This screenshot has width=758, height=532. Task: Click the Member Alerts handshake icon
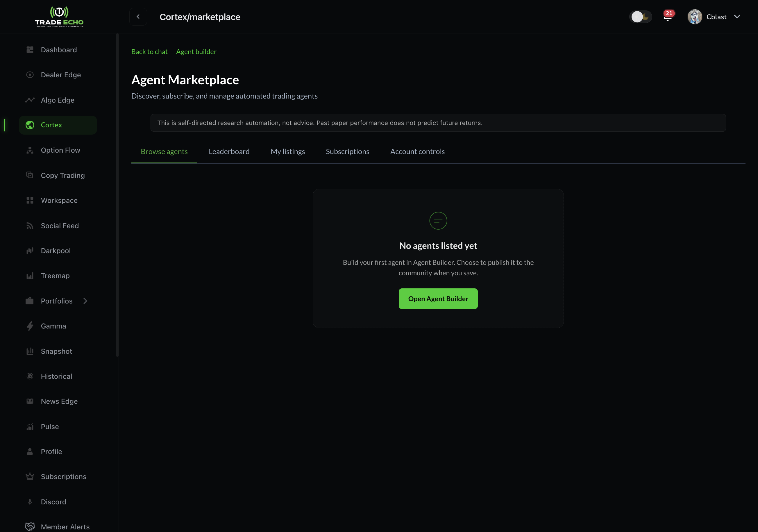[30, 527]
